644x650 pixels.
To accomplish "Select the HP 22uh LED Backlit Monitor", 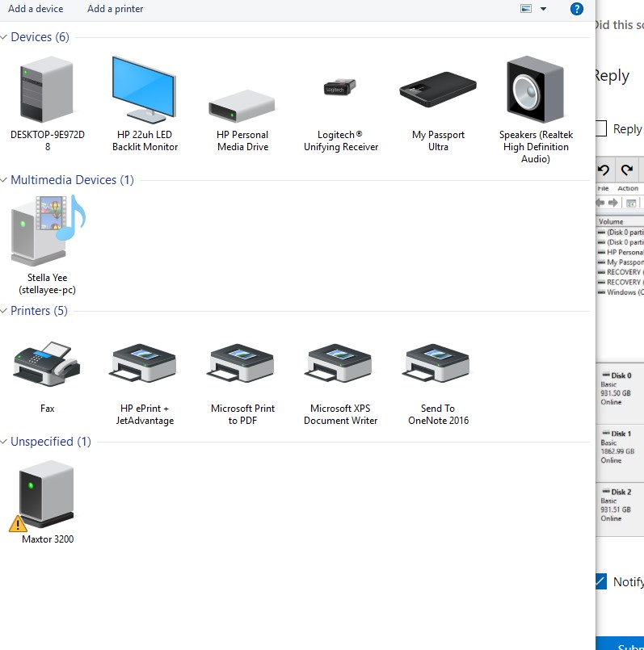I will pyautogui.click(x=145, y=103).
